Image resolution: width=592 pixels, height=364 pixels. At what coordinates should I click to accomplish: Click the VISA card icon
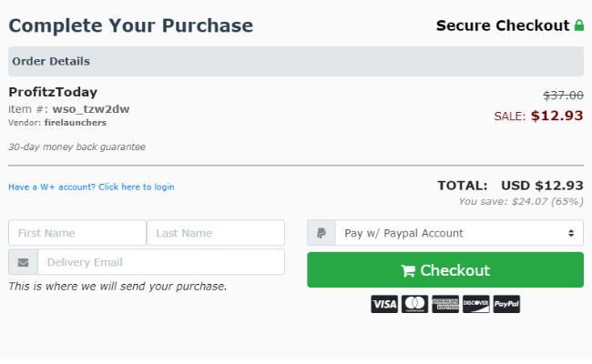pyautogui.click(x=384, y=304)
